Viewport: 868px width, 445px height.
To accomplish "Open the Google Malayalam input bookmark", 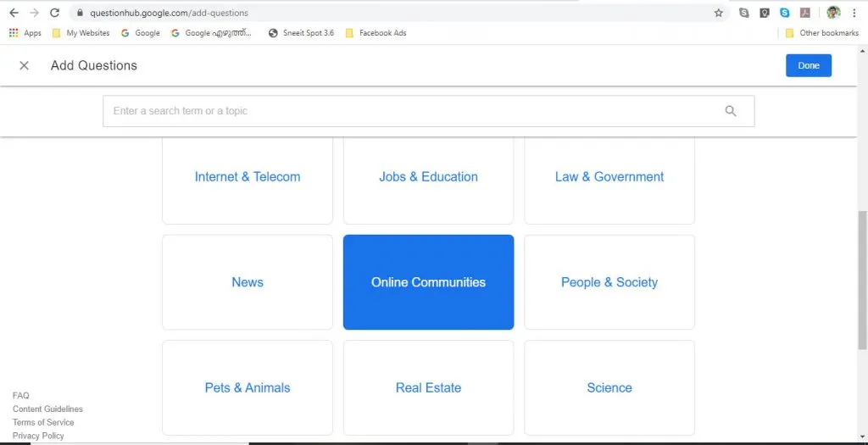I will pyautogui.click(x=211, y=33).
